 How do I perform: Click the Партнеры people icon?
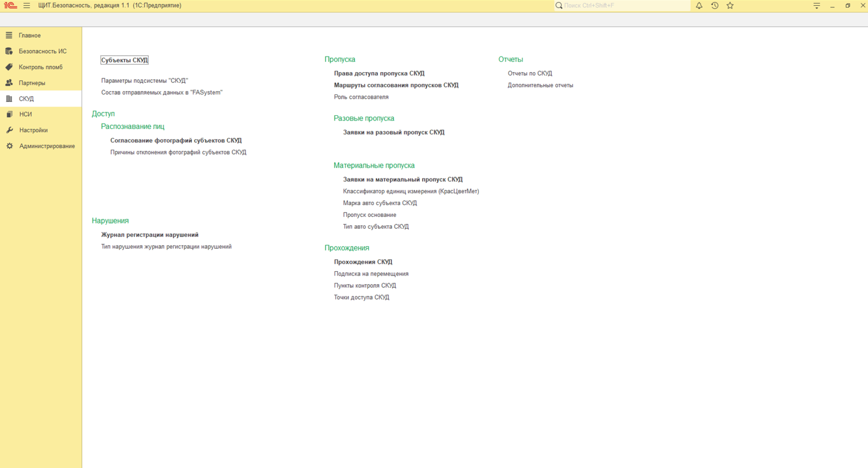click(9, 83)
